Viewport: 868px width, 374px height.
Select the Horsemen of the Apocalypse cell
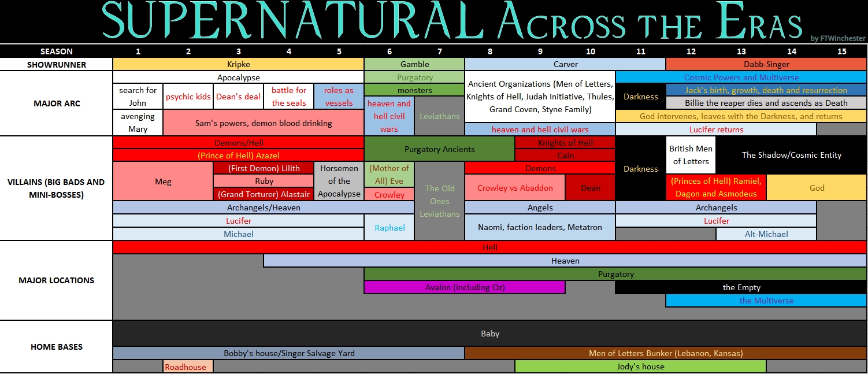[339, 181]
